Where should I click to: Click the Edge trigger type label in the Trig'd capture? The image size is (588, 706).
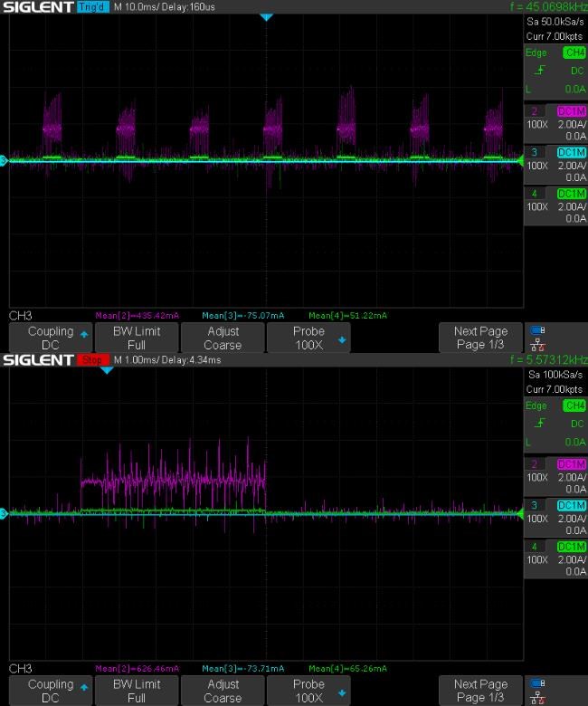[536, 53]
